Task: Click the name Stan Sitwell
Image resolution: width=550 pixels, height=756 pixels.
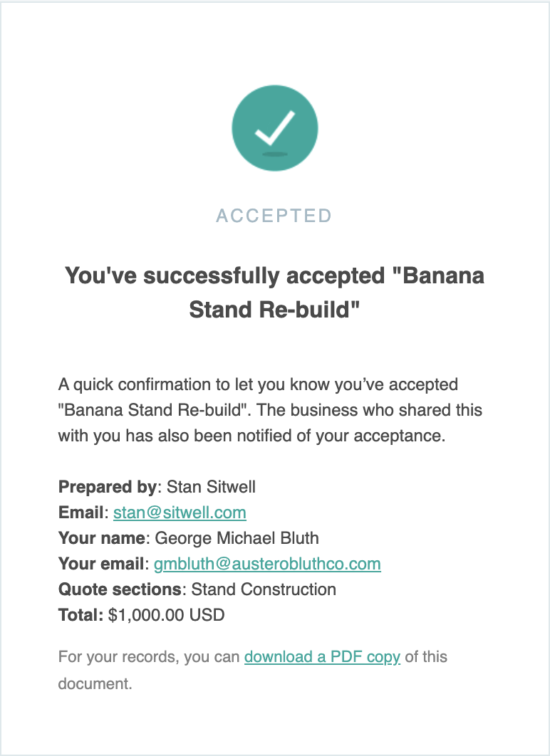Action: click(x=211, y=486)
